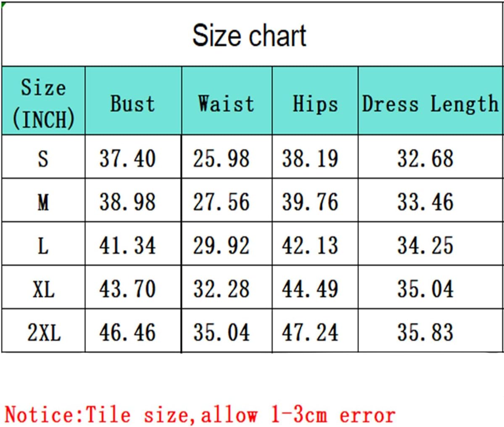Viewport: 504px width, 427px height.
Task: Click the L hips value 42.13
Action: coord(310,246)
